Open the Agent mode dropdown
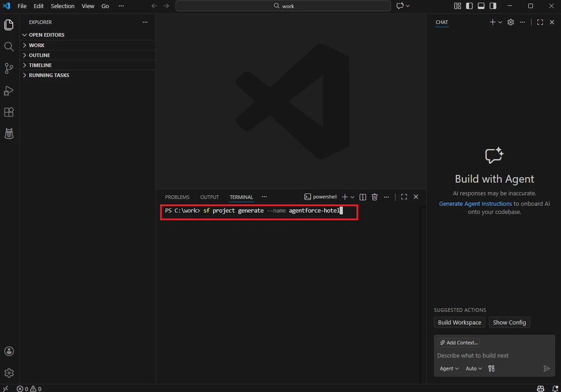Viewport: 561px width, 392px height. (x=449, y=369)
